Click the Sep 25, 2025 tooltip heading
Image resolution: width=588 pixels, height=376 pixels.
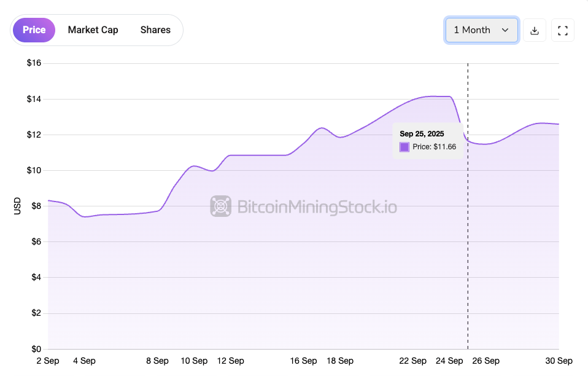pyautogui.click(x=422, y=133)
